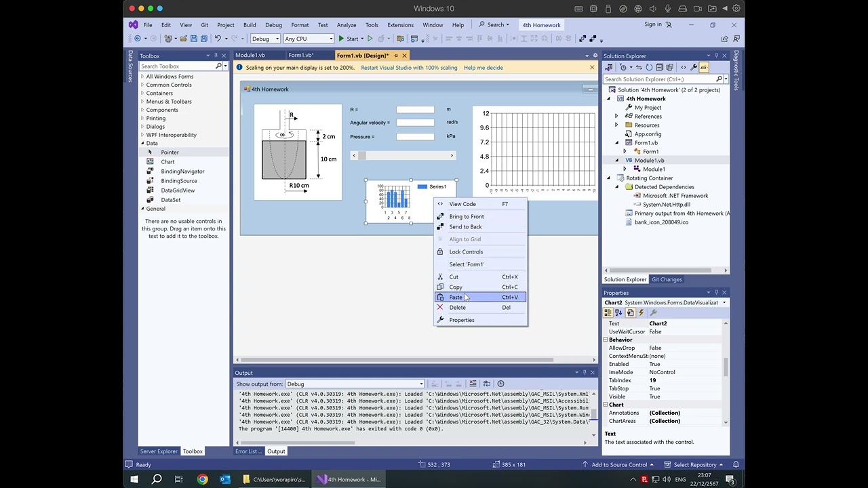
Task: Select DataGridView in the Toolbox
Action: pyautogui.click(x=178, y=190)
